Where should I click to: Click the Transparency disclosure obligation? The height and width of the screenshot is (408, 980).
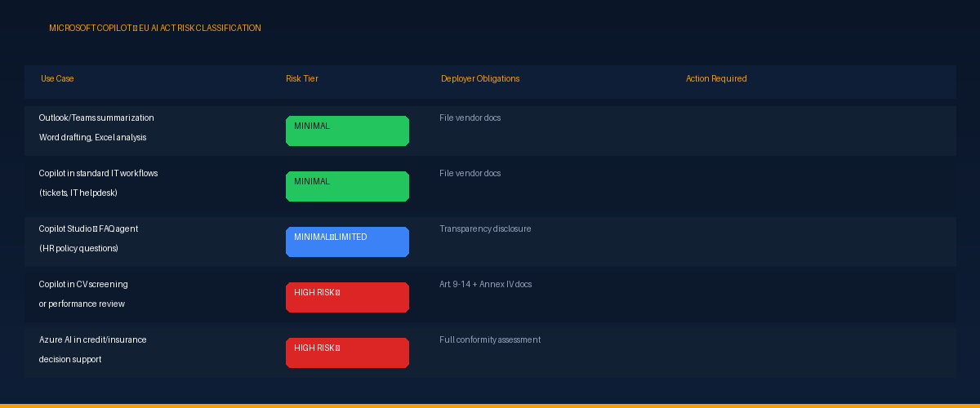[x=485, y=228]
